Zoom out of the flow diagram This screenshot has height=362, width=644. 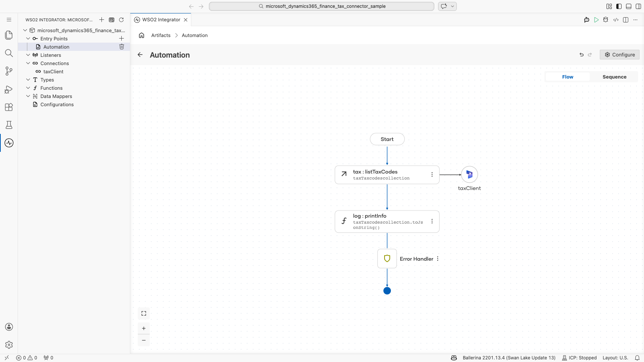pyautogui.click(x=144, y=340)
